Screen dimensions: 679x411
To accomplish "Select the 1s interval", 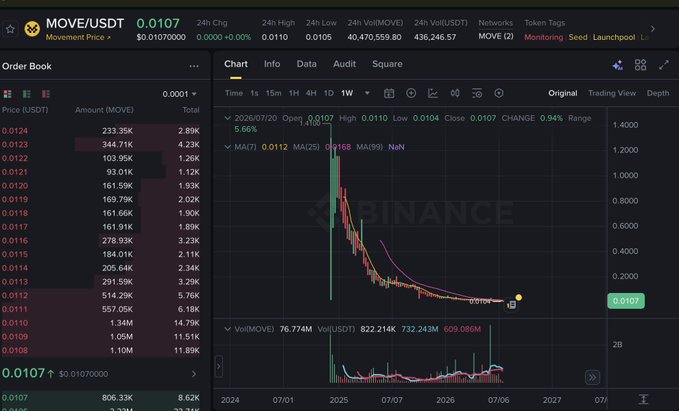I will click(x=254, y=93).
